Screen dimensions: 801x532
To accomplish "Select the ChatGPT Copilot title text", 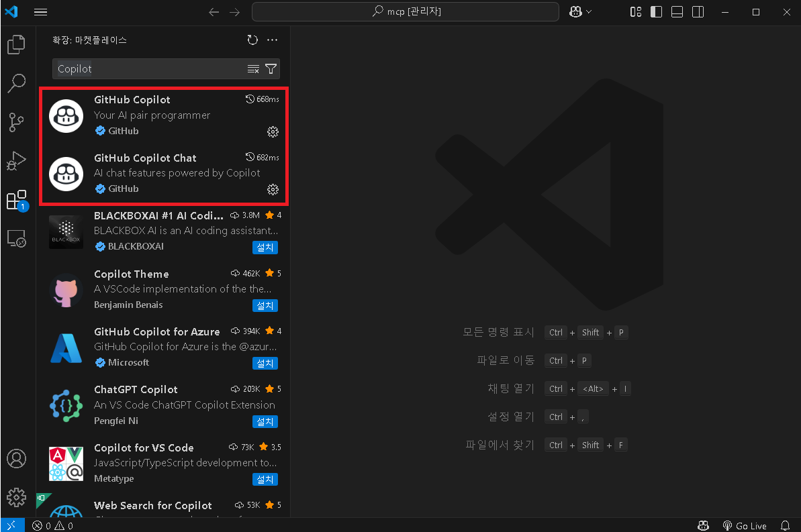I will coord(136,390).
